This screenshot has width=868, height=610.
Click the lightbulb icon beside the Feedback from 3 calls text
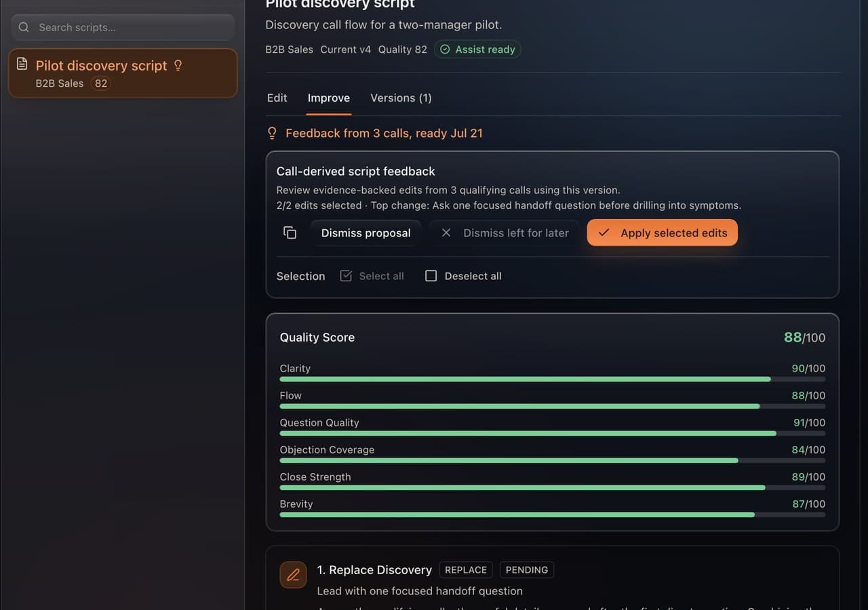pyautogui.click(x=272, y=133)
